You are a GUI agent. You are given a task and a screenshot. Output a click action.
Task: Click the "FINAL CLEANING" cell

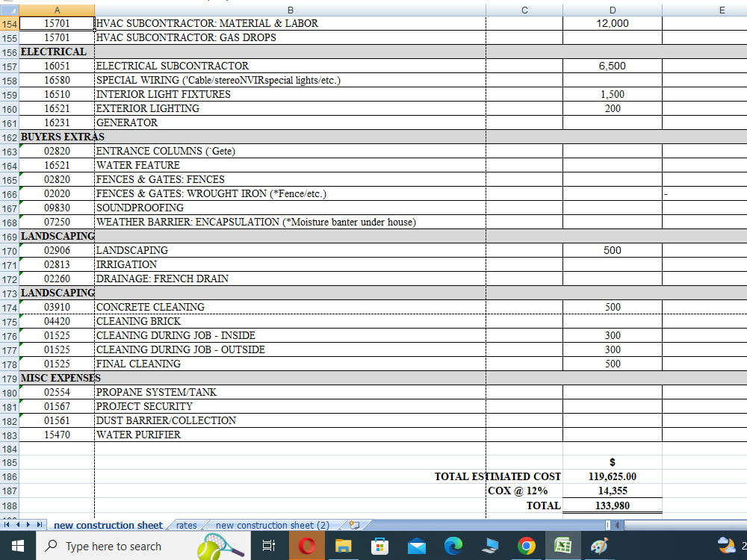pyautogui.click(x=290, y=364)
